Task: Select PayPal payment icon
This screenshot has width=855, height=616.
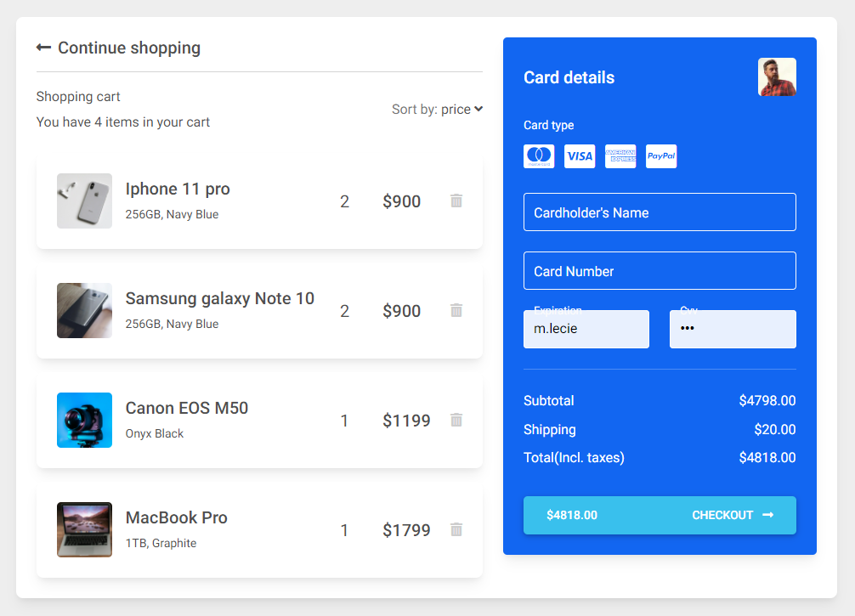Action: tap(661, 156)
